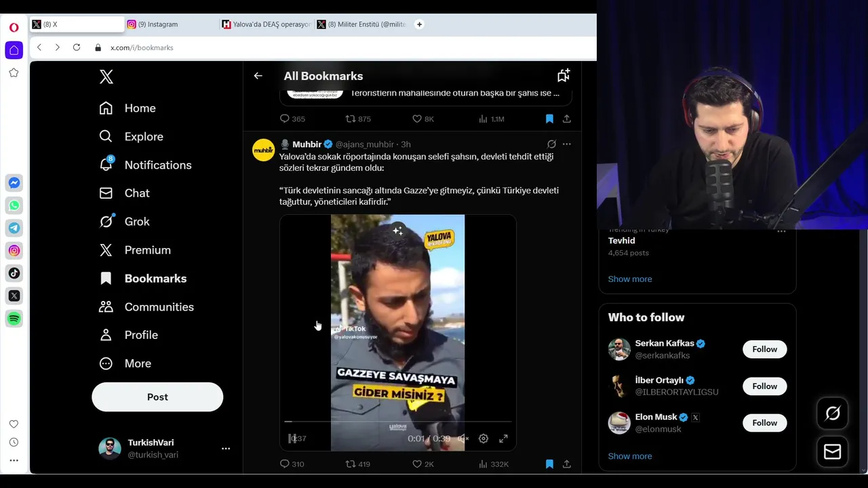Remove bookmark on post with 1.1M views
Screen dimensions: 868x488
549,119
